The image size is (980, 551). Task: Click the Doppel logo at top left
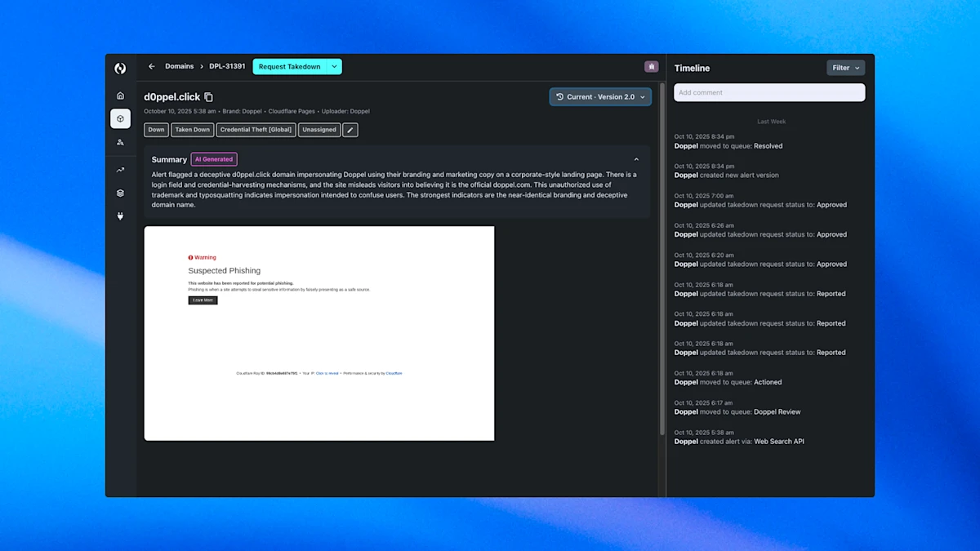tap(120, 69)
